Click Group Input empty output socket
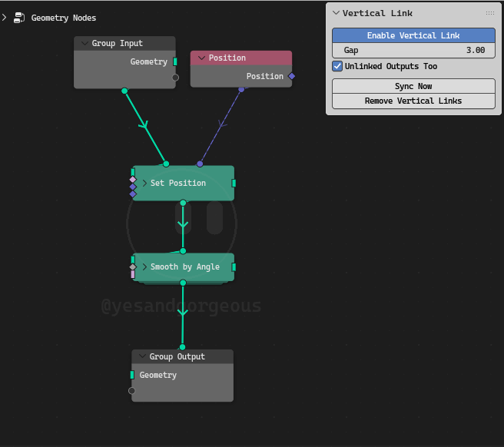Image resolution: width=504 pixels, height=447 pixels. coord(175,78)
